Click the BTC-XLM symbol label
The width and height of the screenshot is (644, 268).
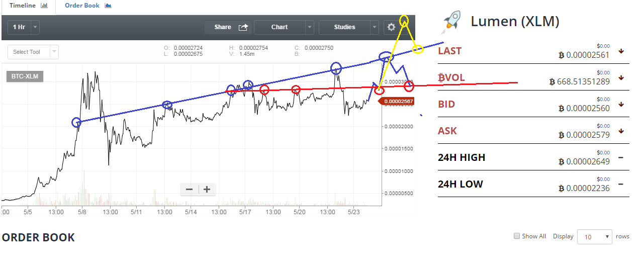[25, 77]
